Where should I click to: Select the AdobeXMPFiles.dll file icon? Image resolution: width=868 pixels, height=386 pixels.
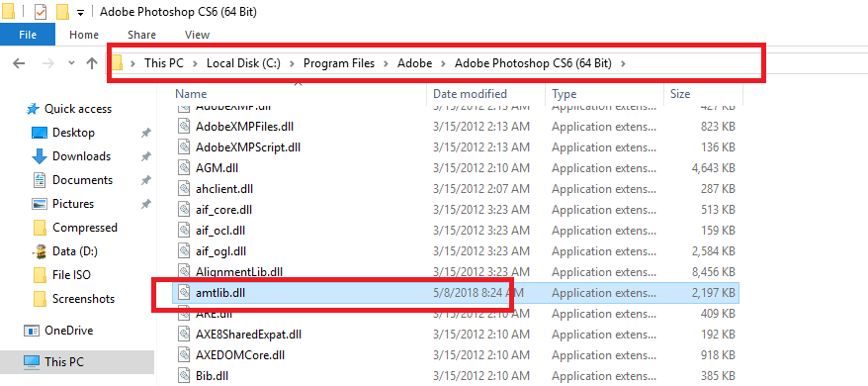pos(184,127)
